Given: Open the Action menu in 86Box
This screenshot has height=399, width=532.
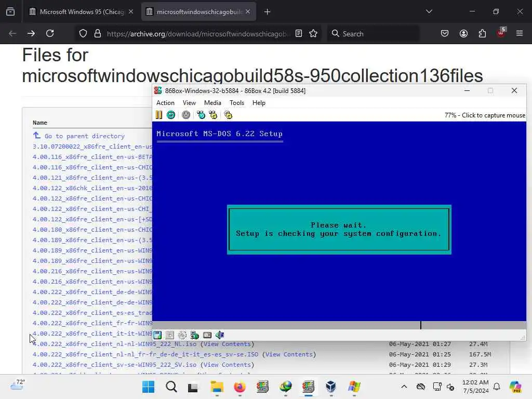Looking at the screenshot, I should pyautogui.click(x=165, y=103).
